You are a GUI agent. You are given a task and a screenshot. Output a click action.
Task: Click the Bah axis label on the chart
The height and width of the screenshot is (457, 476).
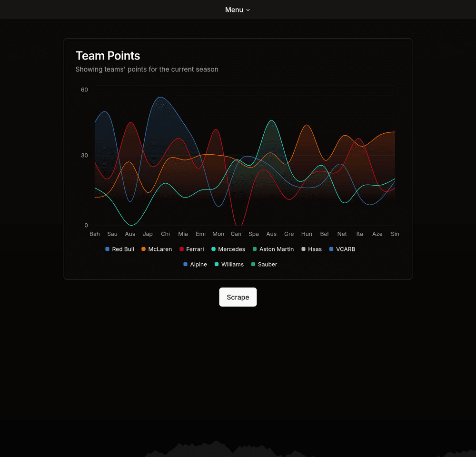94,234
